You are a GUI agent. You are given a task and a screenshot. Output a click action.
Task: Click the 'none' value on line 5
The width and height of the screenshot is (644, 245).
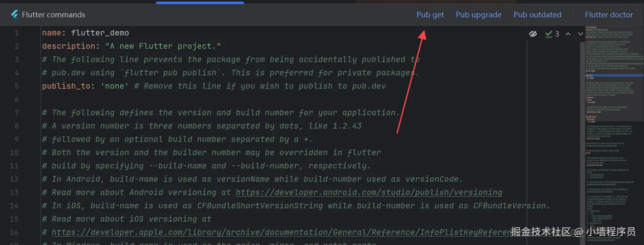pos(115,86)
